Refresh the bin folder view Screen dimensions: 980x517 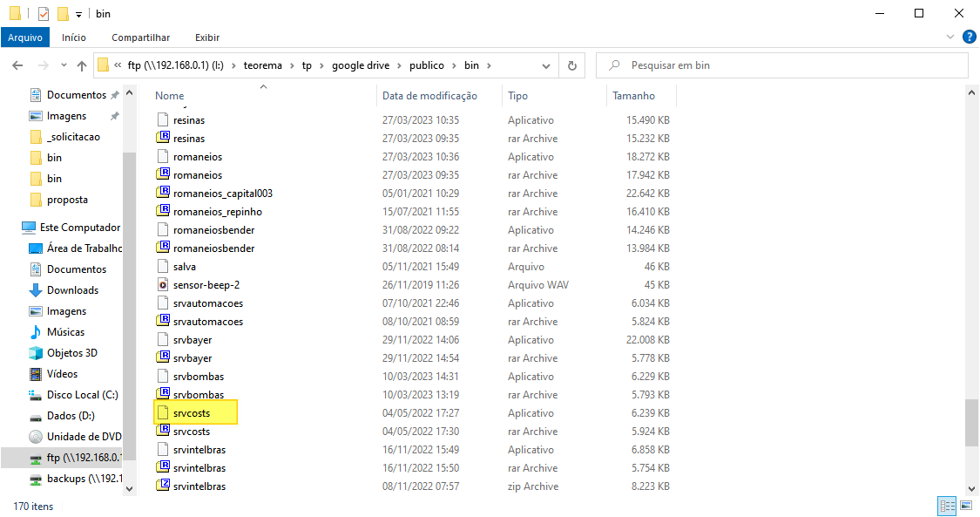point(571,65)
